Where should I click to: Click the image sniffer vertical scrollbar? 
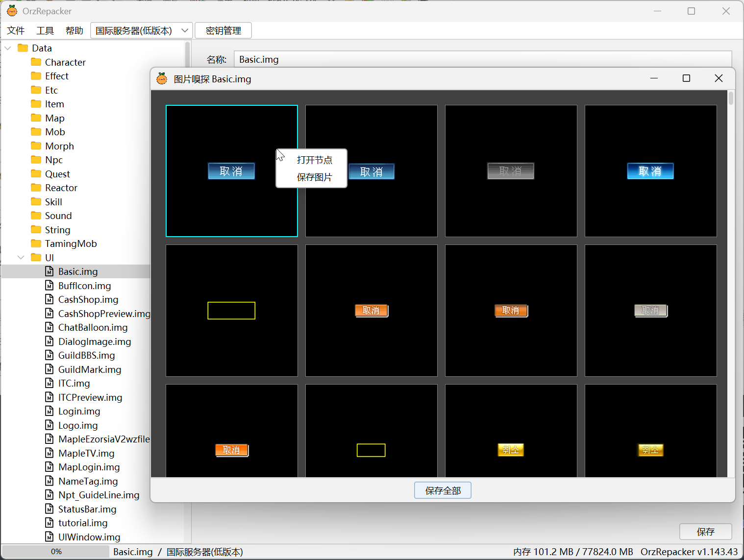(x=731, y=284)
